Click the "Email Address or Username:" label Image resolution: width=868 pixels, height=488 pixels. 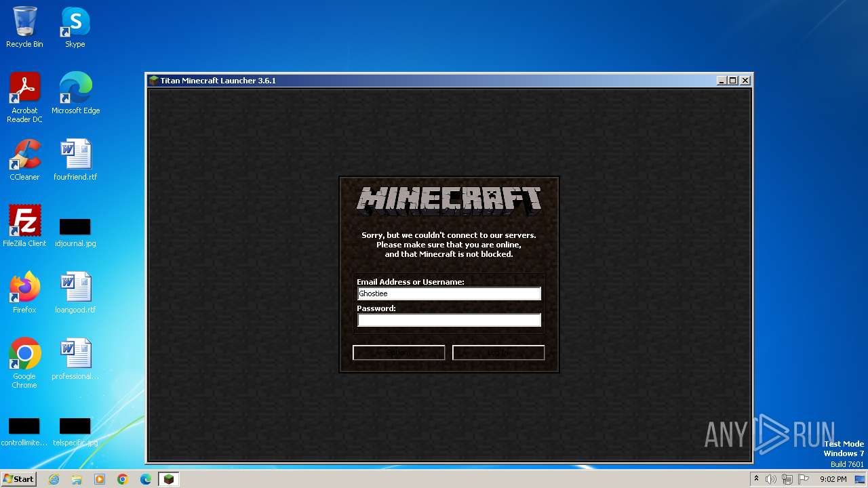tap(410, 281)
